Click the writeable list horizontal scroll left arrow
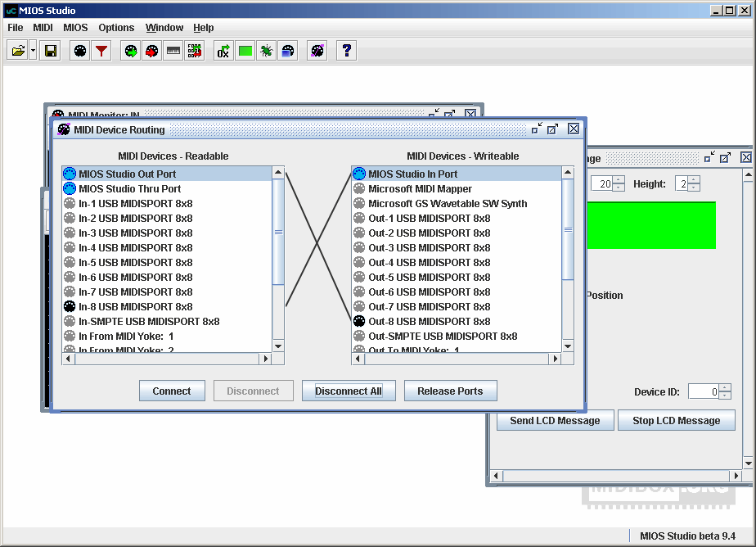Screen dimensions: 756x547 coord(358,359)
